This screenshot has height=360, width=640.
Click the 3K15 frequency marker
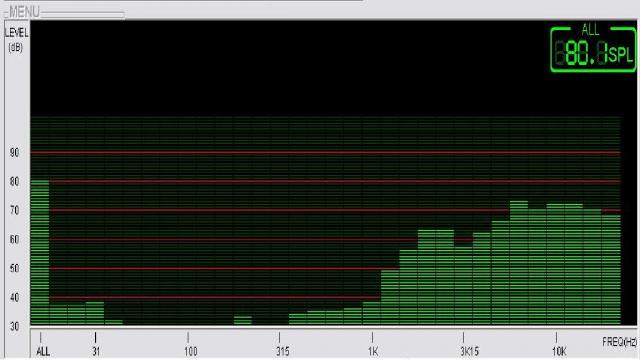(x=469, y=351)
